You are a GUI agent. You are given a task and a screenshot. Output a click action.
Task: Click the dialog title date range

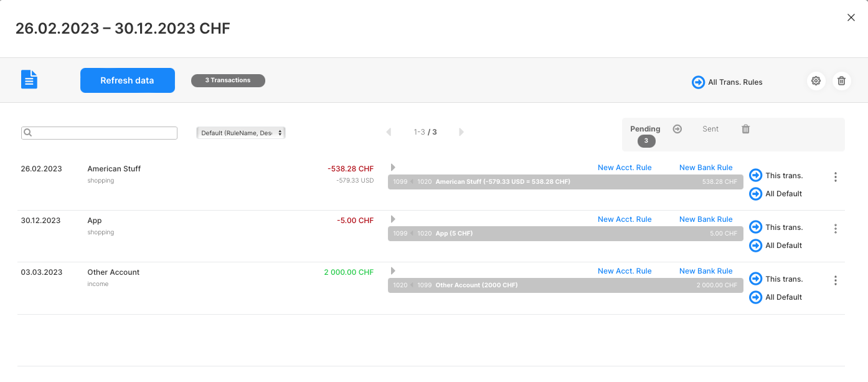[x=123, y=28]
